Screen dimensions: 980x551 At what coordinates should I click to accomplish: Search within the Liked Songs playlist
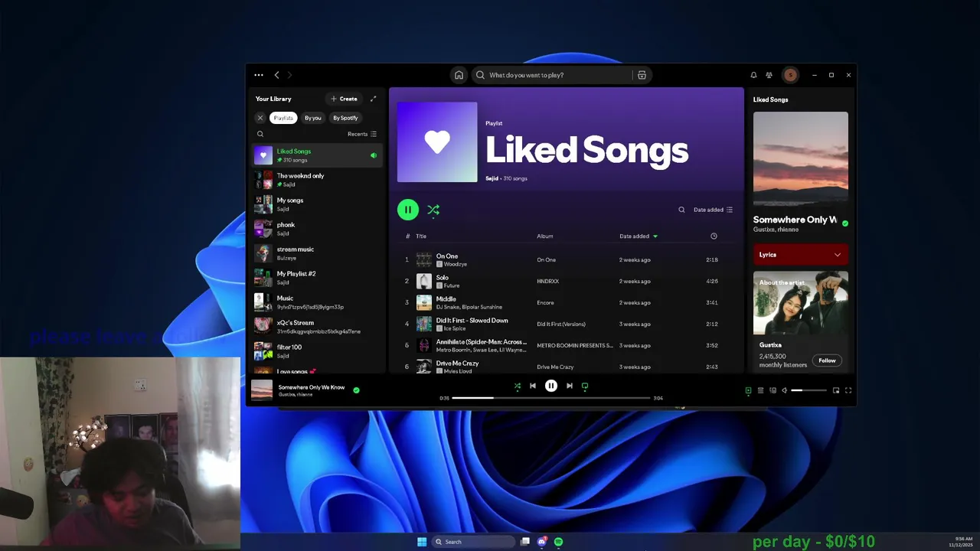pyautogui.click(x=681, y=210)
